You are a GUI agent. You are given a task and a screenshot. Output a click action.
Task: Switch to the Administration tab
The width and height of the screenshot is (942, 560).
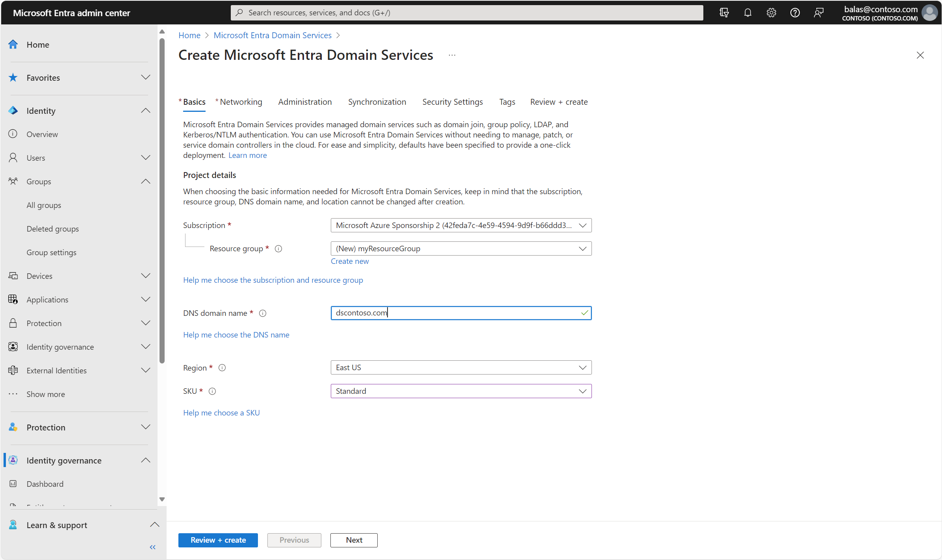(305, 101)
